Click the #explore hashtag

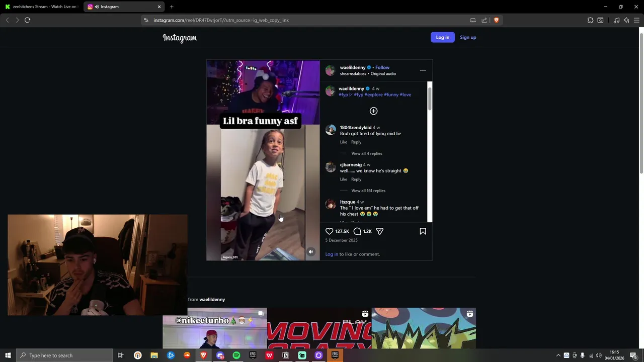(x=373, y=95)
